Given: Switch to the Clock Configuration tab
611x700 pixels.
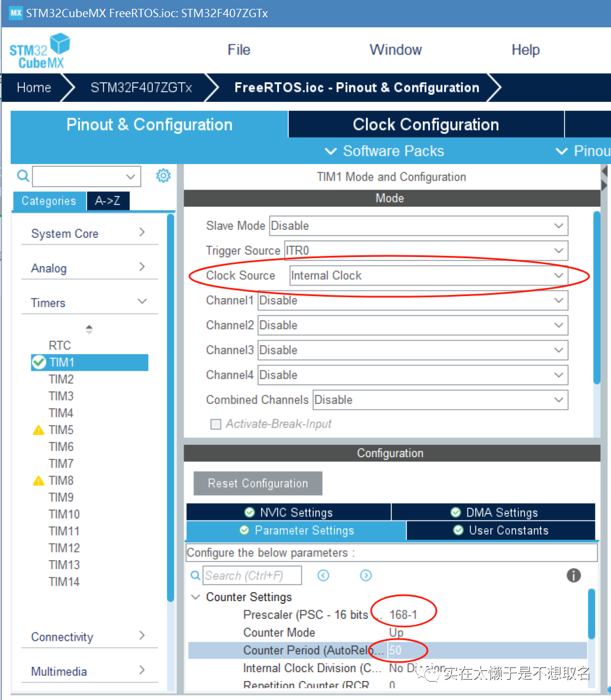Looking at the screenshot, I should [426, 125].
